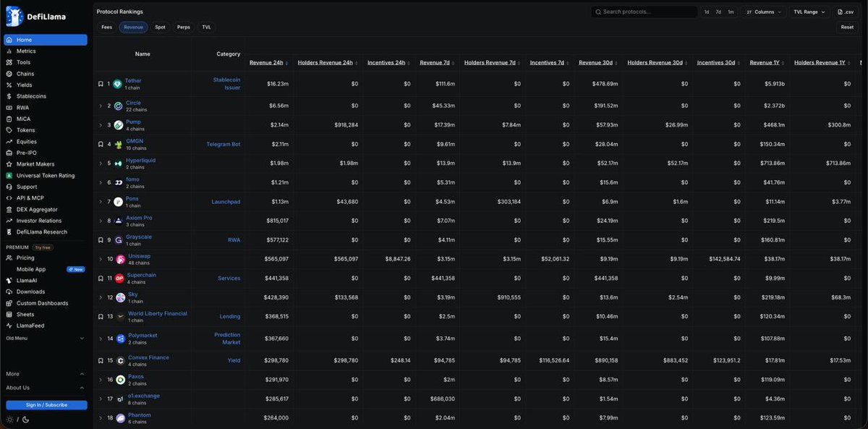Image resolution: width=868 pixels, height=429 pixels.
Task: Switch to the TVL tab
Action: [x=207, y=27]
